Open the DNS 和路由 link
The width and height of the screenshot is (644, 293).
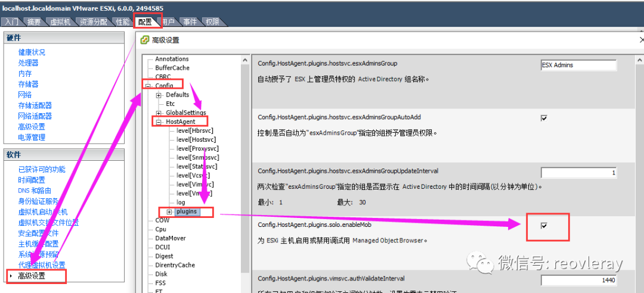tap(35, 191)
